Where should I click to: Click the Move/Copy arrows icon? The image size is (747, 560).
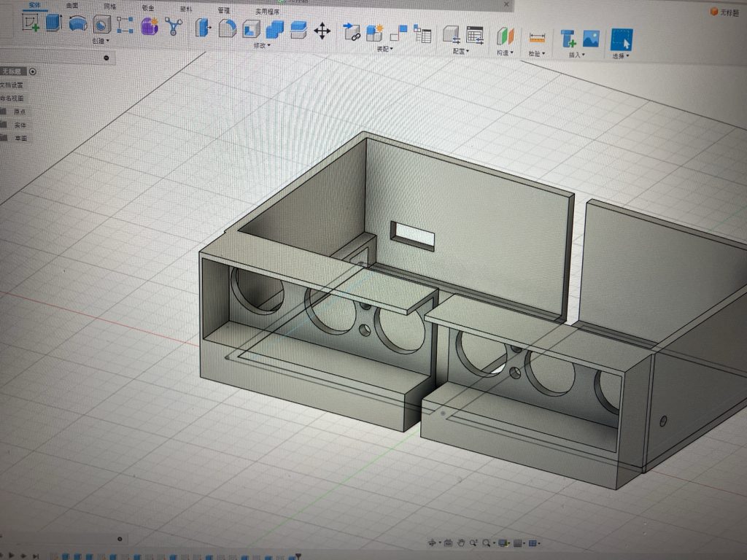pyautogui.click(x=322, y=31)
